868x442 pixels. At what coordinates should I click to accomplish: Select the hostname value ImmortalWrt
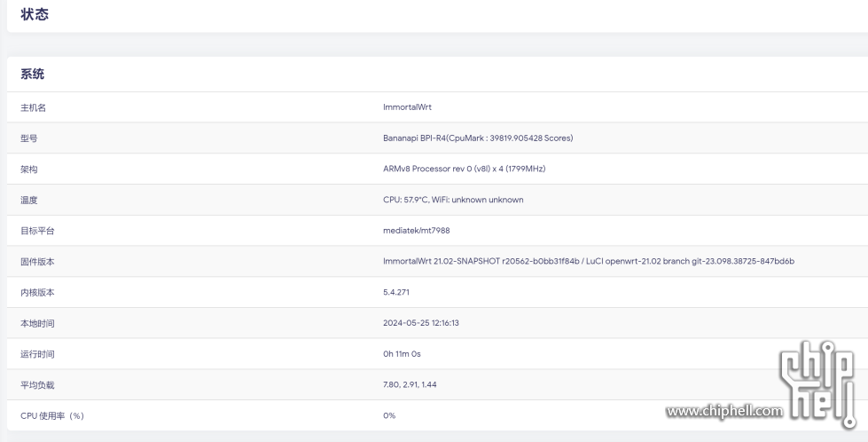[407, 107]
